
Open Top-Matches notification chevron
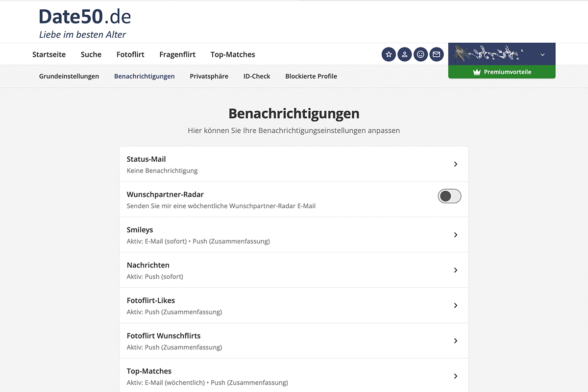(x=455, y=376)
